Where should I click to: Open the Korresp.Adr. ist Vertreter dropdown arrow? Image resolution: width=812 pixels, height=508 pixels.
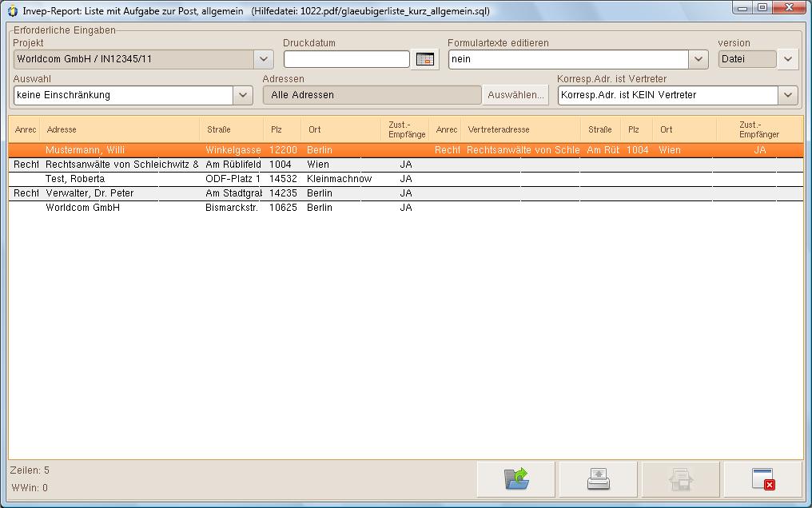[788, 95]
